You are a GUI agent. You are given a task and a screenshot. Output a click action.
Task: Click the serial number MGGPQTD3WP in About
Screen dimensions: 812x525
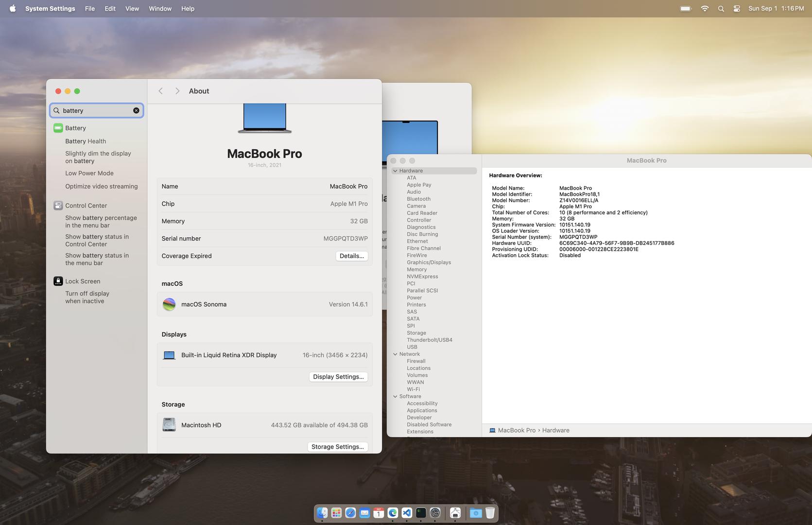(x=346, y=238)
